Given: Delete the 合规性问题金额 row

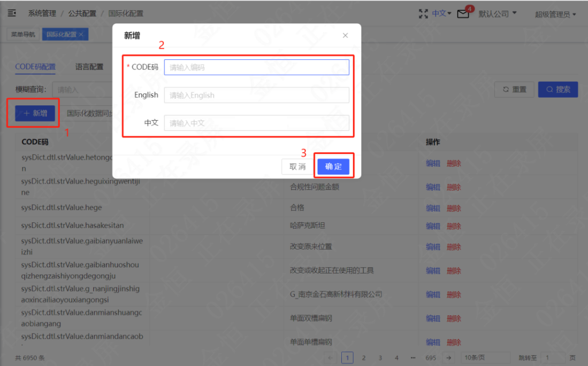Looking at the screenshot, I should click(x=454, y=187).
